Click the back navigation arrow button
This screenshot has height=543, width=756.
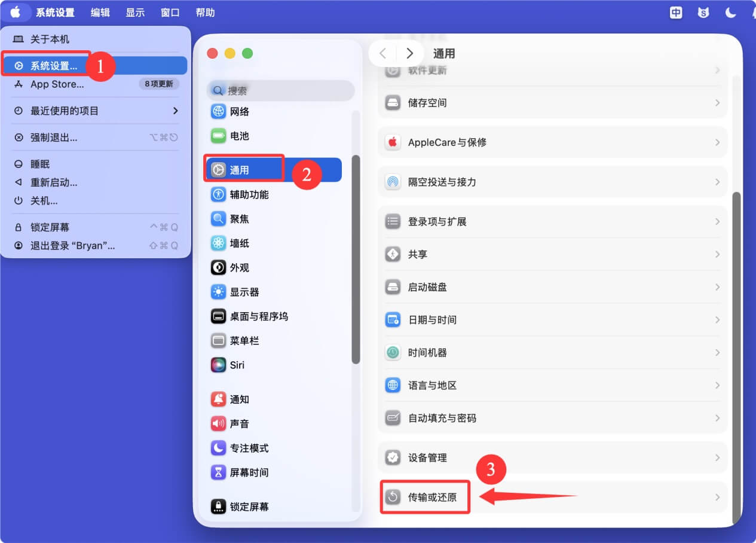pos(383,54)
